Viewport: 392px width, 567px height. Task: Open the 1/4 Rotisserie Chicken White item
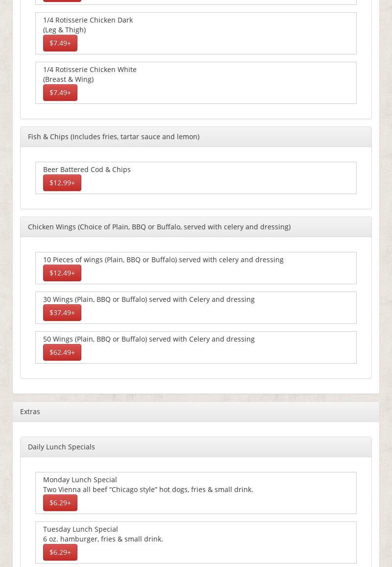click(x=90, y=70)
